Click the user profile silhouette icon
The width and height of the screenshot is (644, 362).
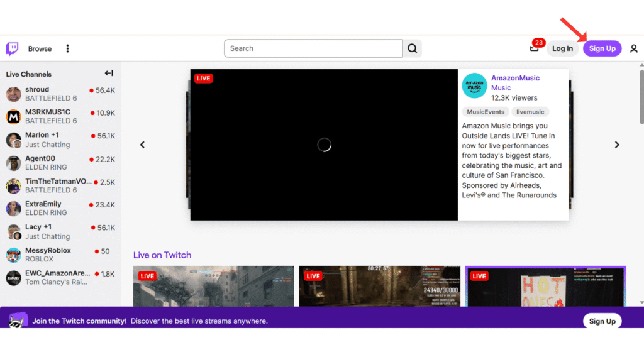(x=633, y=48)
